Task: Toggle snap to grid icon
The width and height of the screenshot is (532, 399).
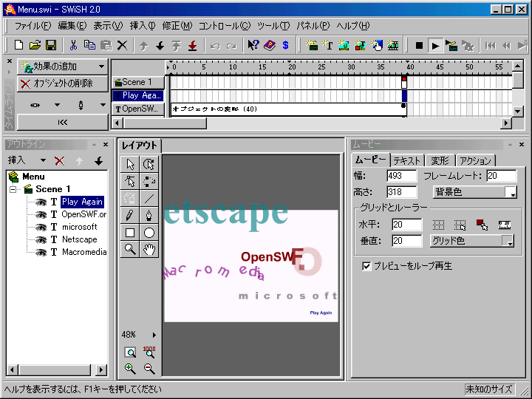Action: [x=460, y=225]
